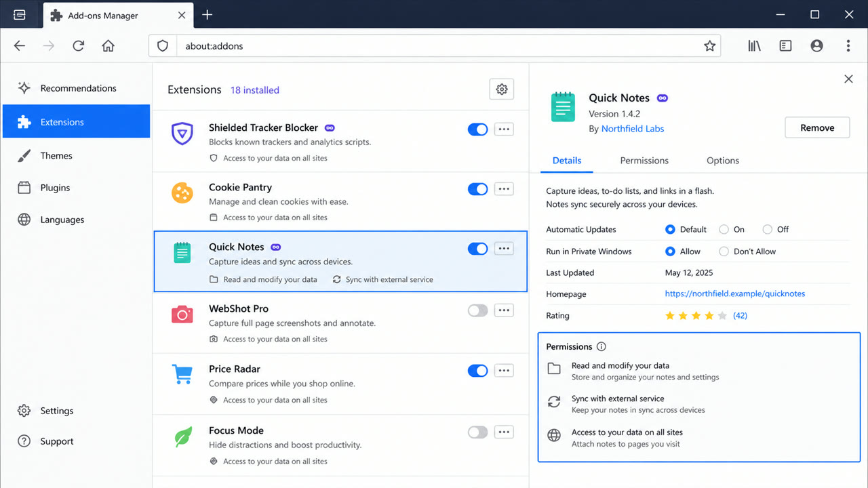Viewport: 868px width, 488px height.
Task: Set Automatic Updates to On
Action: [x=724, y=229]
